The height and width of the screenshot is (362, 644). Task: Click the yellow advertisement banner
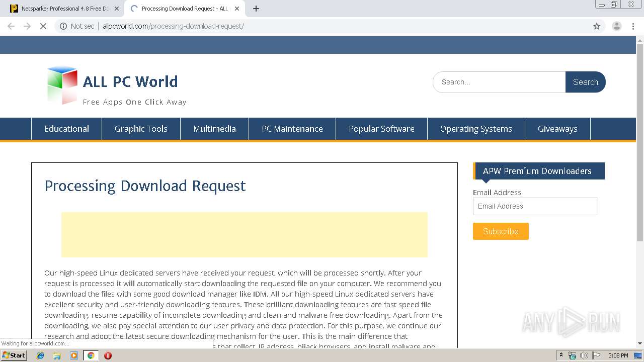(245, 235)
